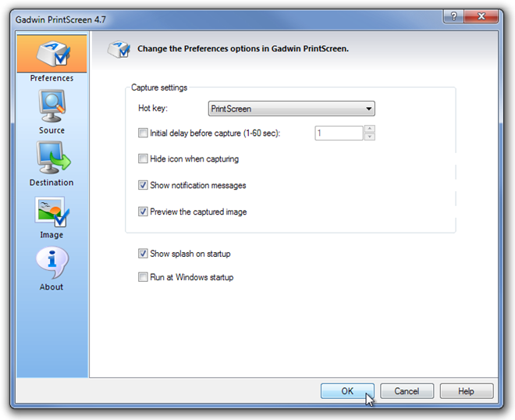Click the delay seconds input field

click(339, 133)
